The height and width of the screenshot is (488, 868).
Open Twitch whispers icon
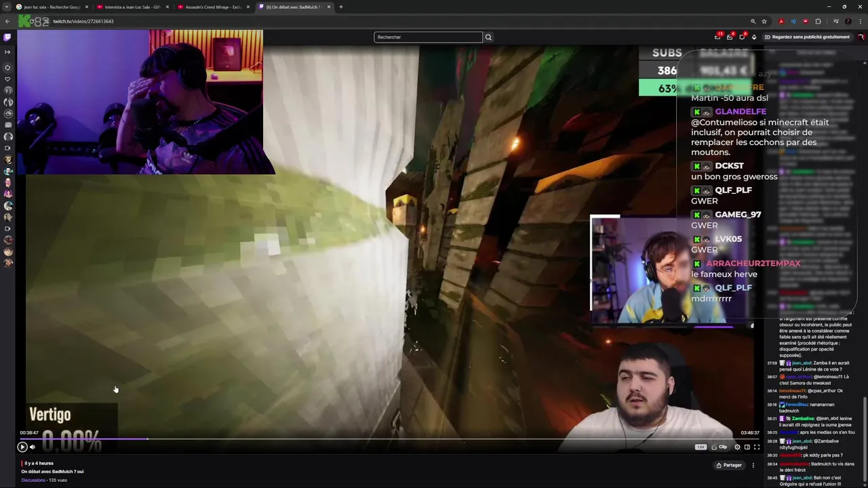(730, 37)
